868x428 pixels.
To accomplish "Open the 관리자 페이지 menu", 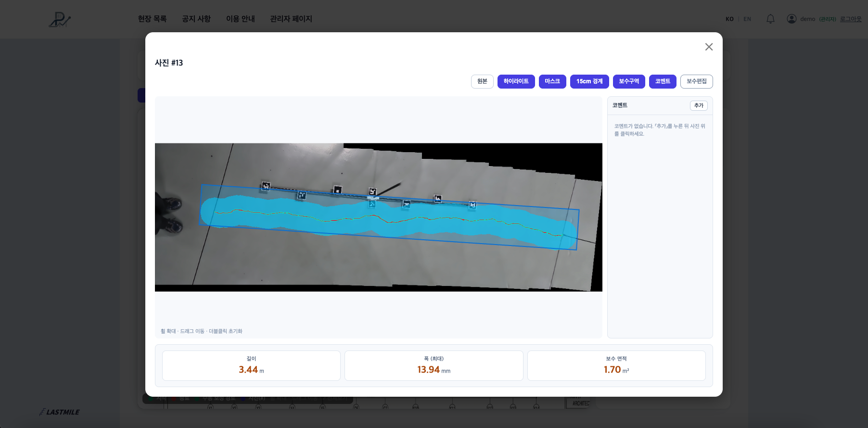I will 291,19.
